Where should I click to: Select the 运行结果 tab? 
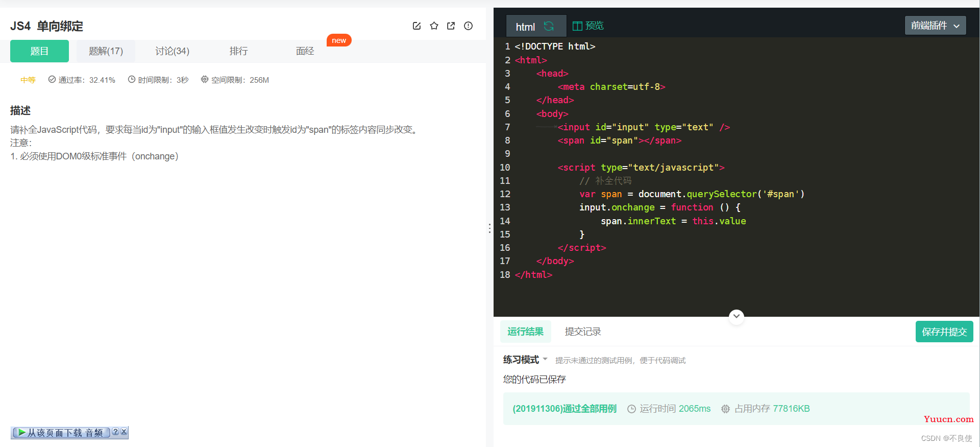pos(525,332)
